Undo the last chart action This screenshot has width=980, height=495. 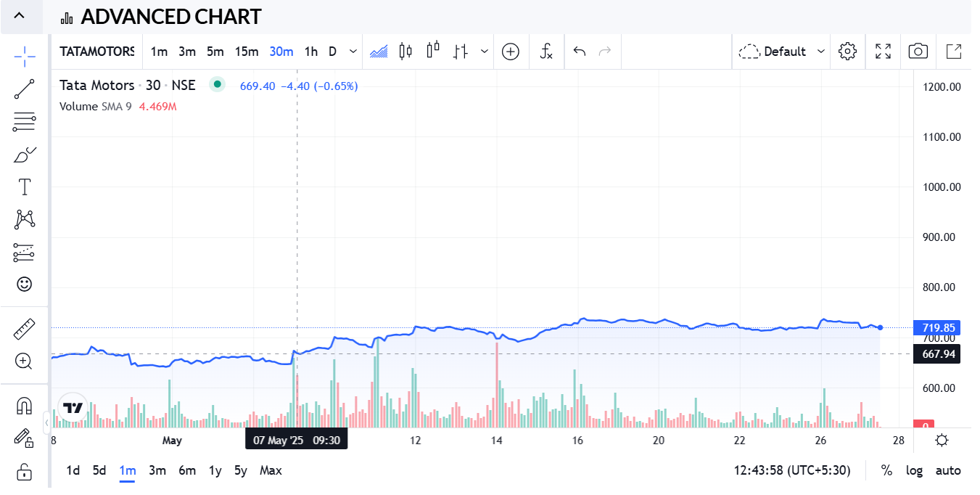coord(580,52)
